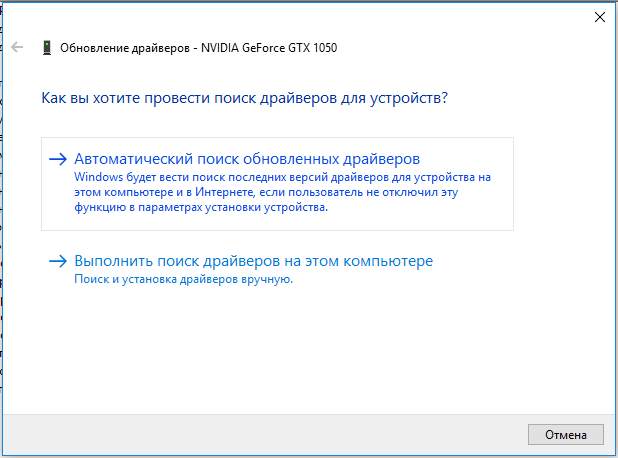
Task: Click the resize grip in bottom-right corner
Action: coord(612,452)
